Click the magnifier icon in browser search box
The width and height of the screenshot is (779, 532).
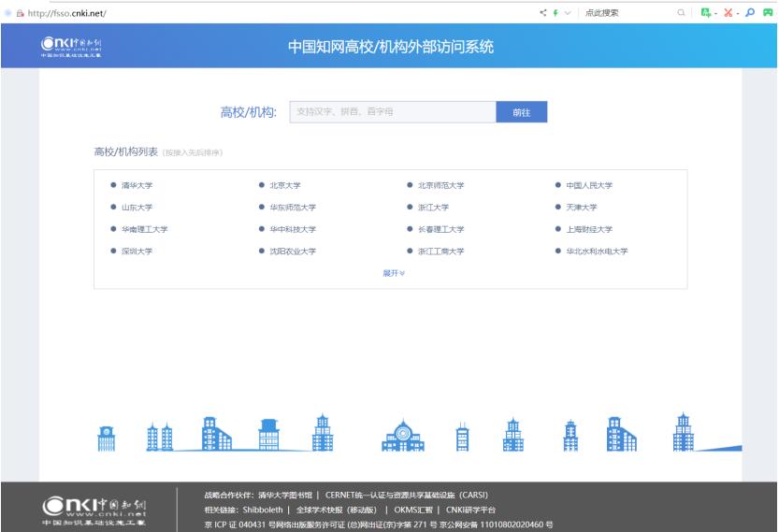(x=680, y=12)
